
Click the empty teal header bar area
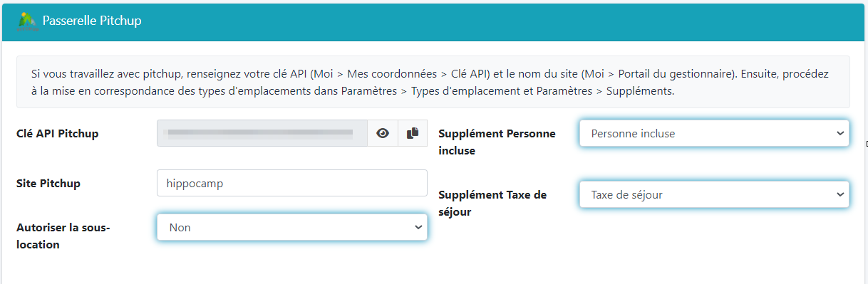coord(499,21)
